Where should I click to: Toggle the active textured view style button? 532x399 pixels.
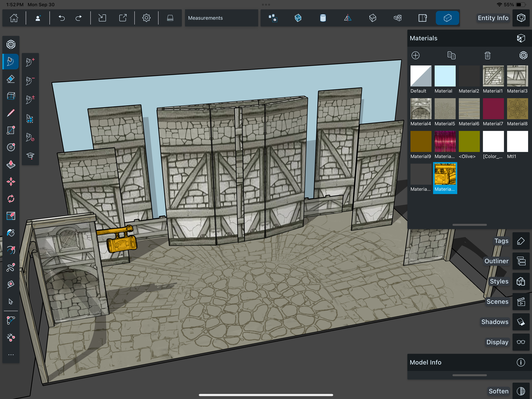tap(447, 18)
